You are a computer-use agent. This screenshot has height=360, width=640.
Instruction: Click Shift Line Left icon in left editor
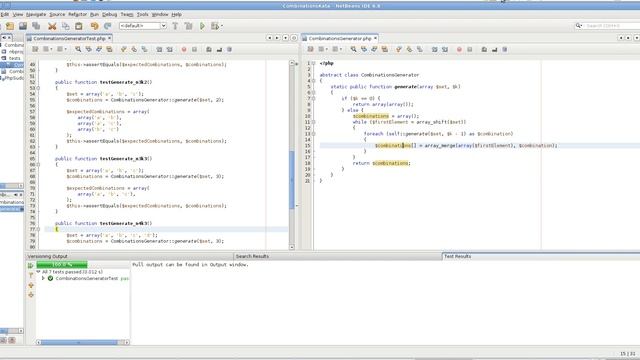point(159,49)
